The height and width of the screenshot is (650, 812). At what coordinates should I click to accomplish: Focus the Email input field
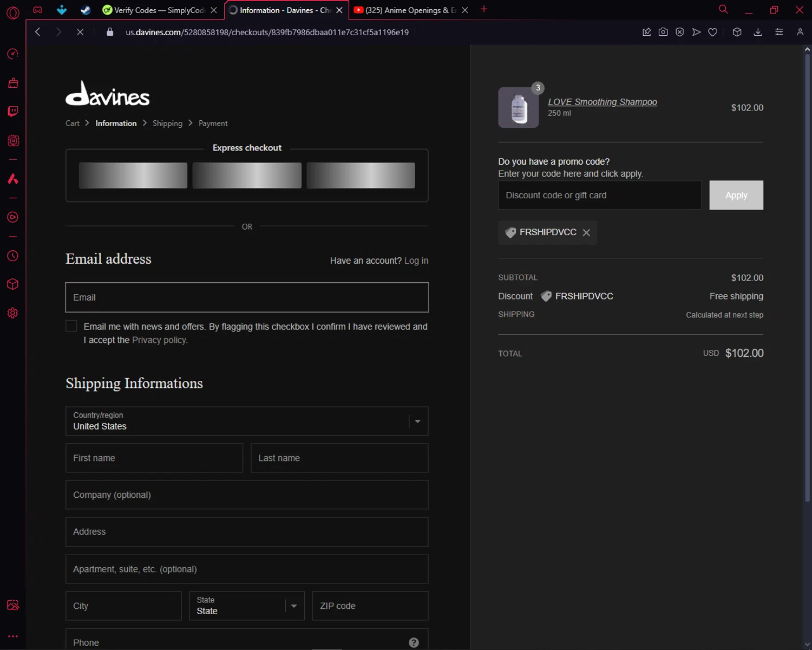coord(247,297)
